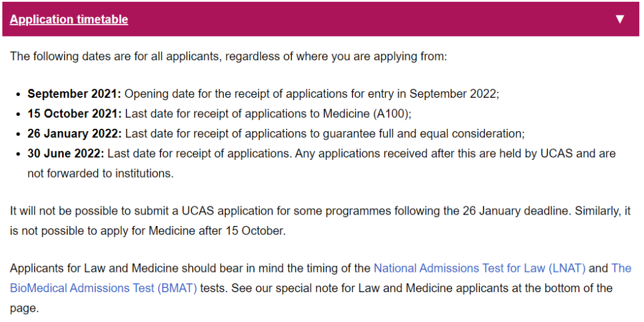644x322 pixels.
Task: Click the bullet marker beside 26 January 2022
Action: pyautogui.click(x=18, y=134)
